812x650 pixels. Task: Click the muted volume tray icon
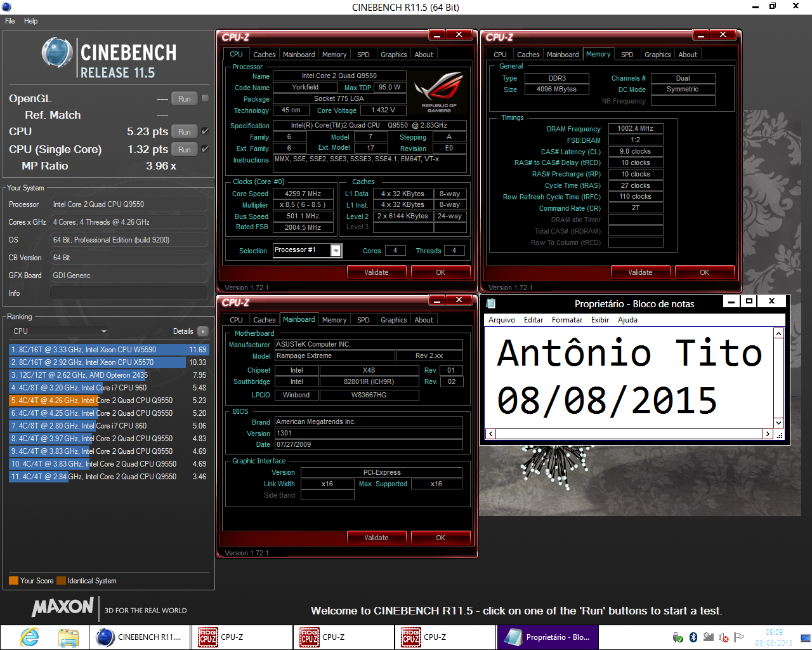coord(724,637)
